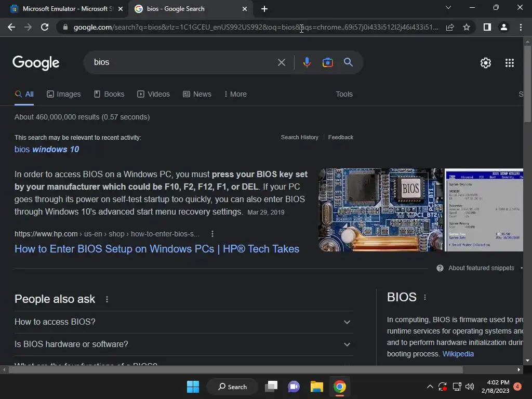The height and width of the screenshot is (399, 532).
Task: Switch to the Videos results tab
Action: (x=153, y=95)
